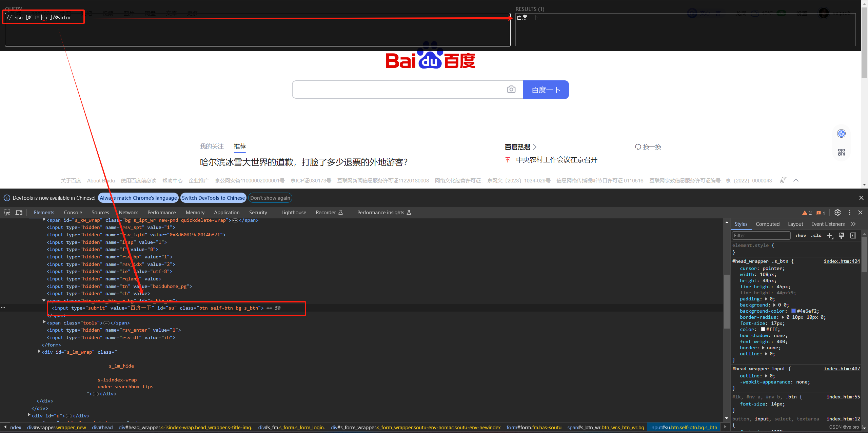Image resolution: width=868 pixels, height=433 pixels.
Task: Click the info icon in the notification bar
Action: 7,198
